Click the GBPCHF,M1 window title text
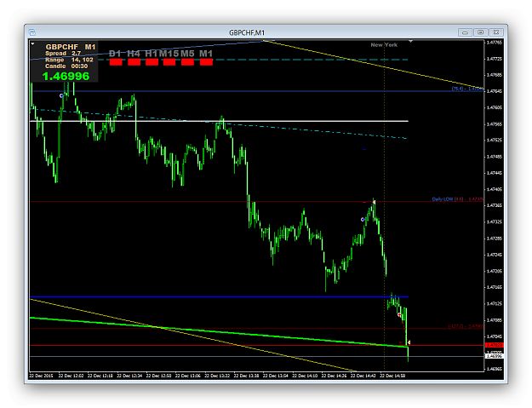532x408 pixels. click(247, 32)
